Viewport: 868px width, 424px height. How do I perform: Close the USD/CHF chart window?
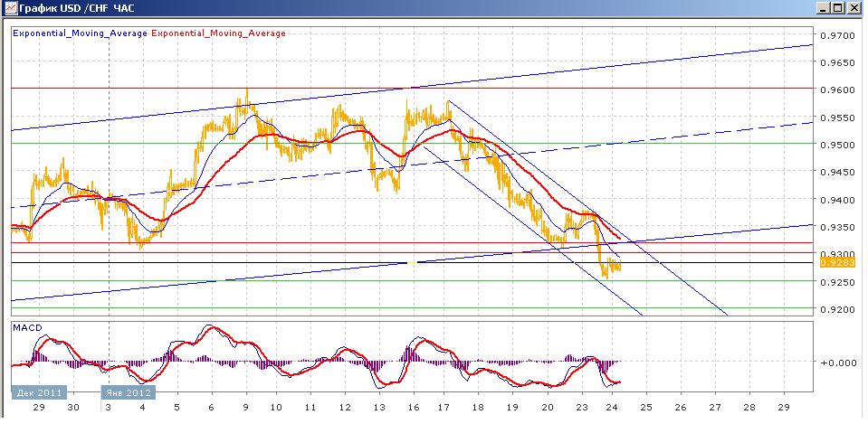[x=853, y=8]
